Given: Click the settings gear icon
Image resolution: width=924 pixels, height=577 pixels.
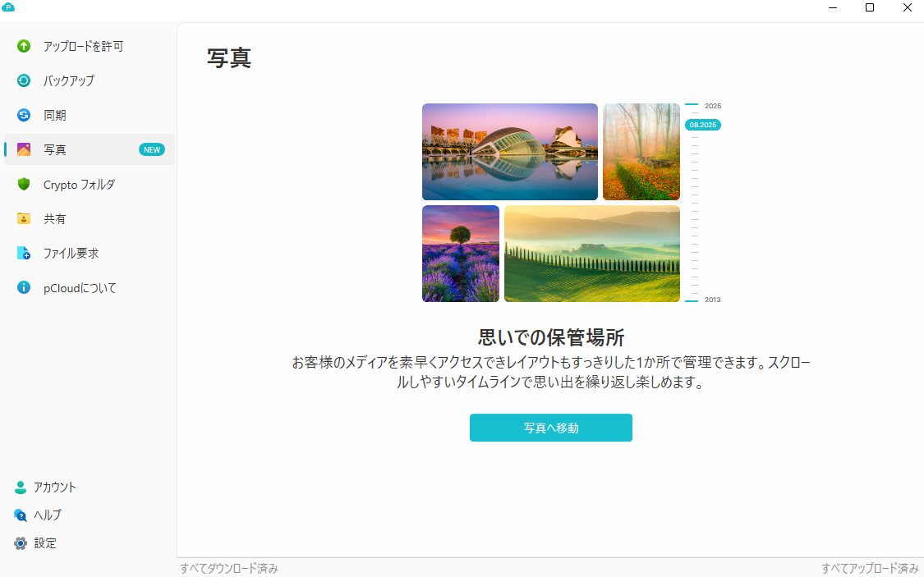Looking at the screenshot, I should pyautogui.click(x=20, y=543).
